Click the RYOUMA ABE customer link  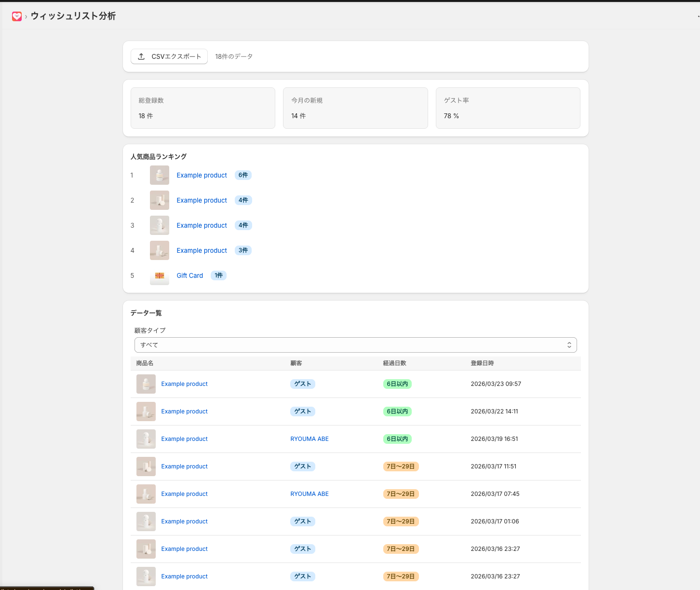point(310,439)
